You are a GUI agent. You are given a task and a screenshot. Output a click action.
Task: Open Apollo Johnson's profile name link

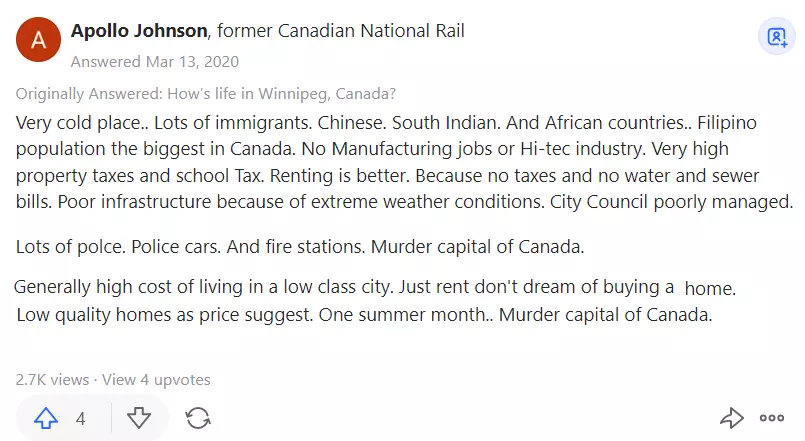[x=139, y=31]
